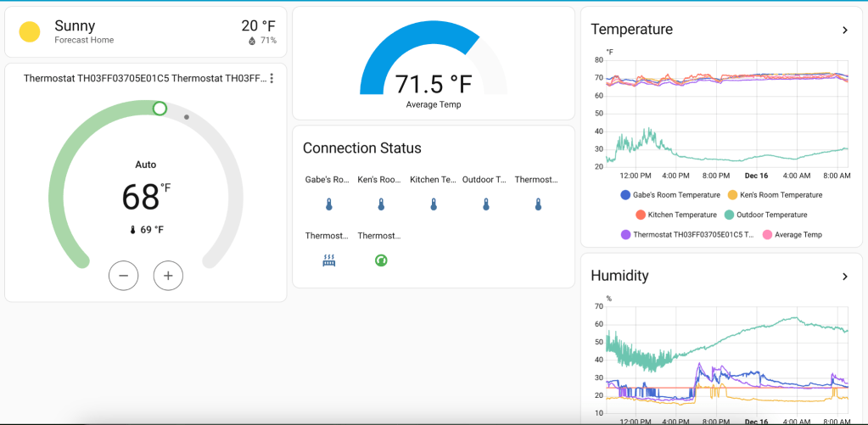Viewport: 868px width, 425px height.
Task: Open the Forecast Home weather card
Action: [146, 32]
